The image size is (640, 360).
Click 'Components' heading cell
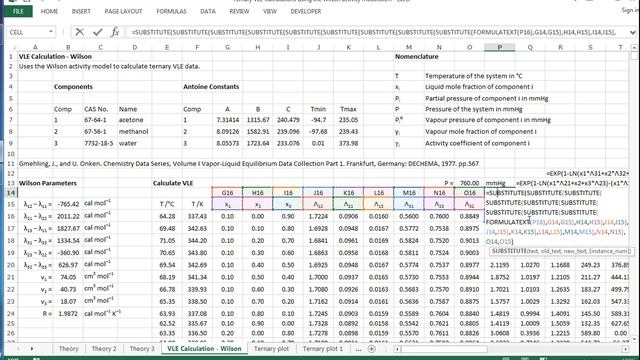[73, 87]
